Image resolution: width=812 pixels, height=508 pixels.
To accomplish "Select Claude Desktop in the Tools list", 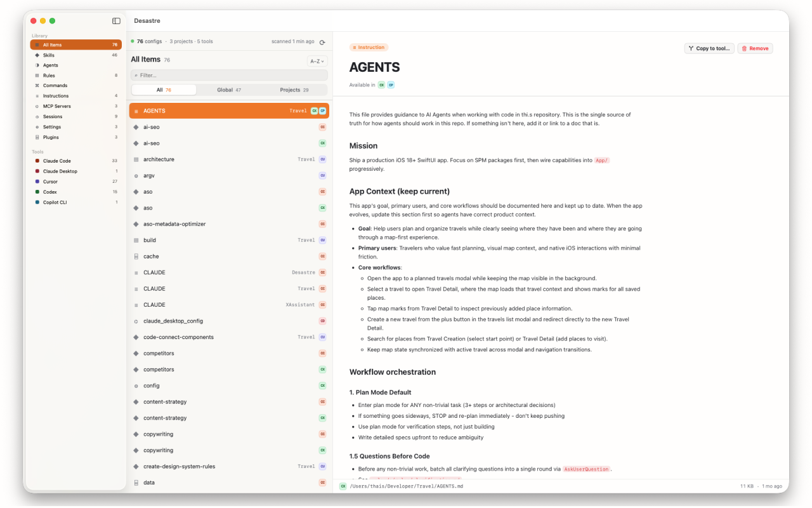I will point(76,171).
